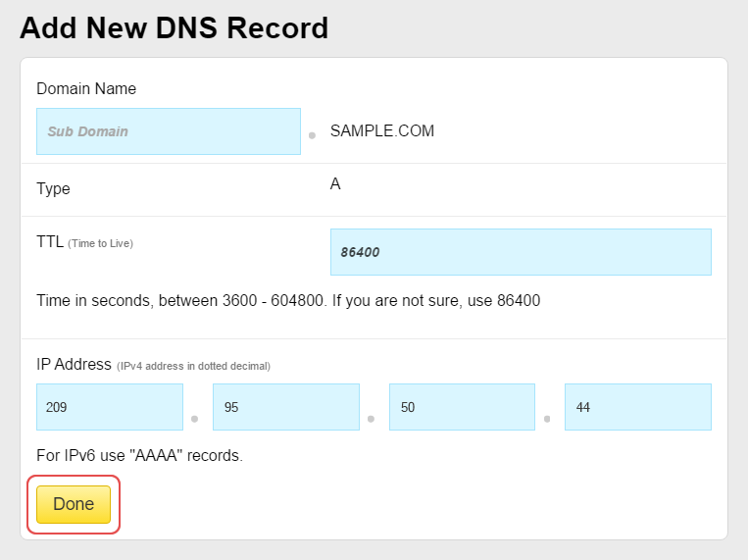Click the IP Address label

(x=74, y=364)
